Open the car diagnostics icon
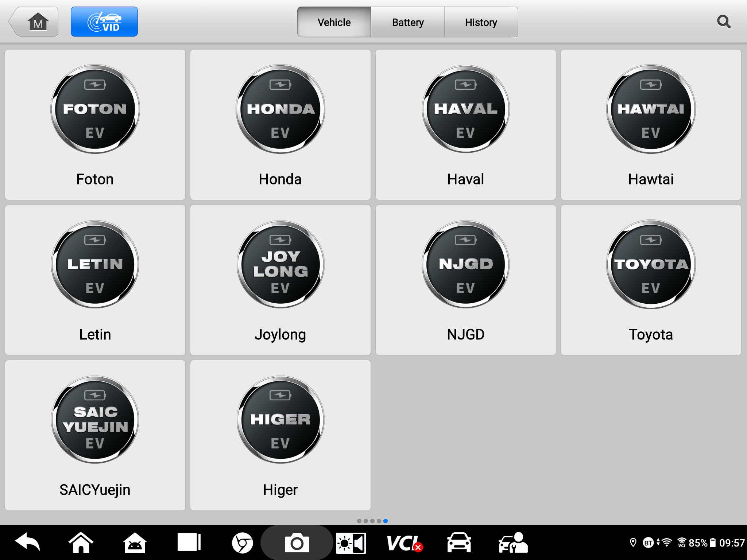The width and height of the screenshot is (747, 560). pos(459,542)
